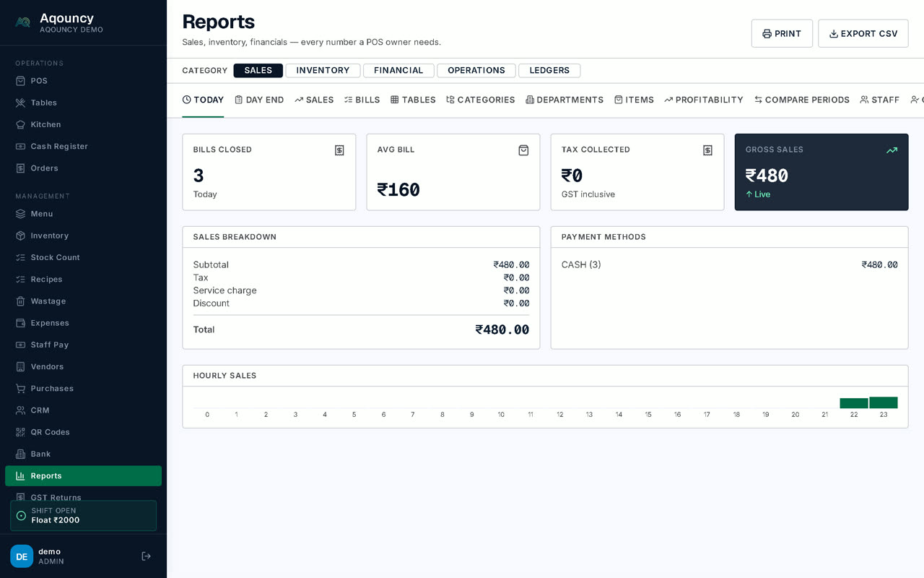Image resolution: width=924 pixels, height=578 pixels.
Task: Click the Orders sidebar icon
Action: coord(20,168)
